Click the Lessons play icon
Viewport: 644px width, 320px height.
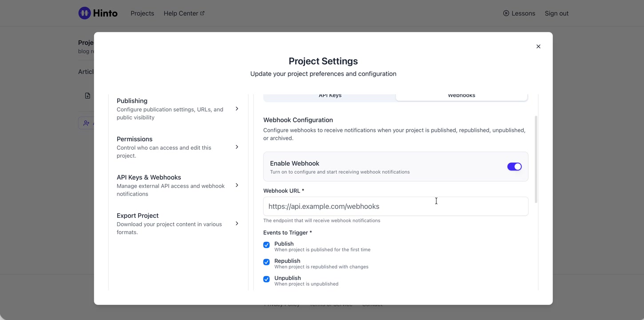tap(506, 13)
